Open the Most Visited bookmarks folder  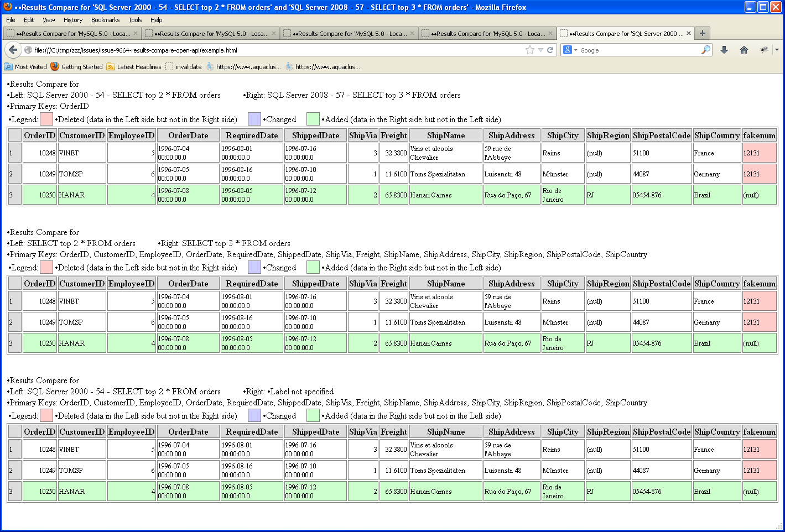pos(25,67)
